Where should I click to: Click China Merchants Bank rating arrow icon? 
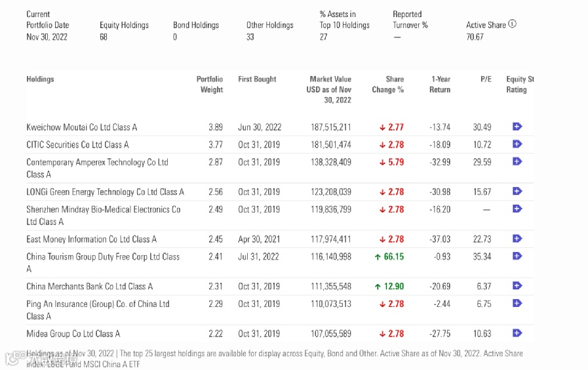517,286
